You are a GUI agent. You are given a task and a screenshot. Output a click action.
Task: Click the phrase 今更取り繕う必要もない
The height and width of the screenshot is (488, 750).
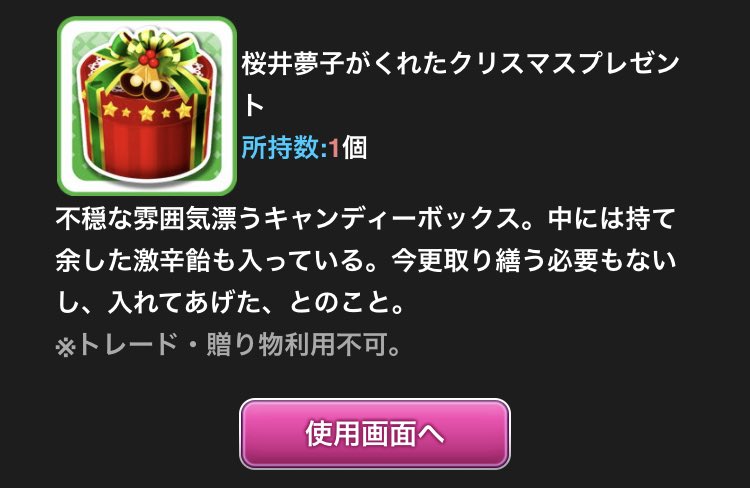[x=534, y=261]
